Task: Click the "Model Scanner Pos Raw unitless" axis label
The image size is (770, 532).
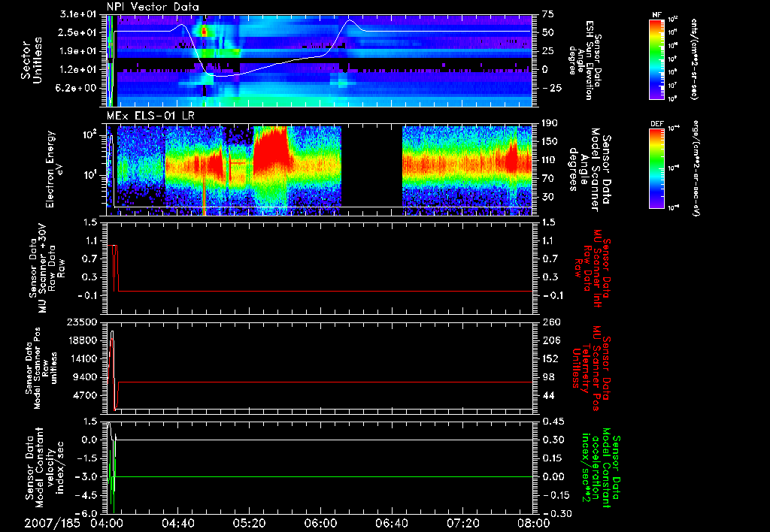Action: (x=42, y=368)
